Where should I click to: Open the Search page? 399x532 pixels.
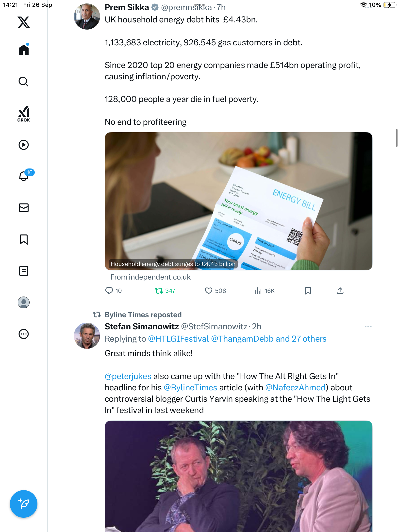click(x=24, y=82)
